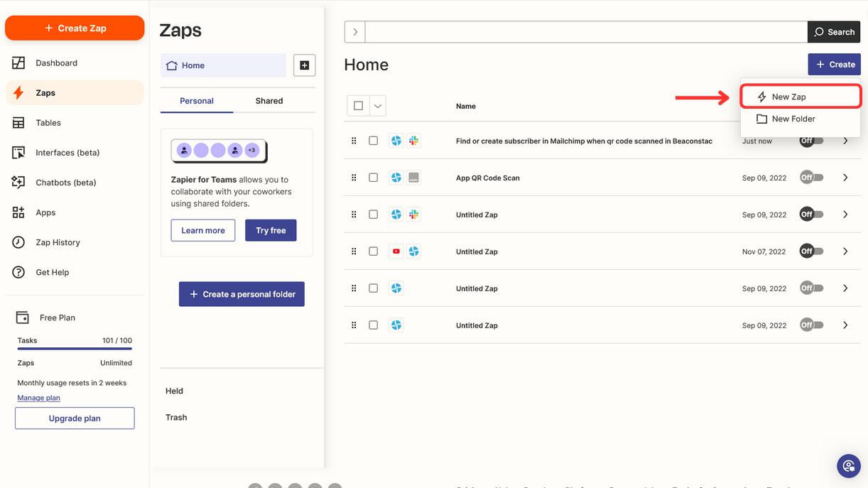Turn on the App QR Code Scan Zap

[x=811, y=177]
